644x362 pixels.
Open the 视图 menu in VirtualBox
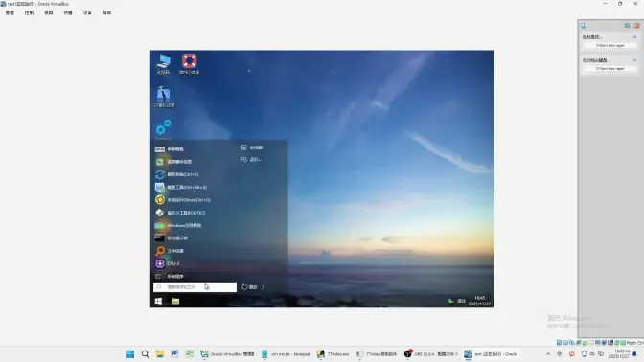point(49,12)
